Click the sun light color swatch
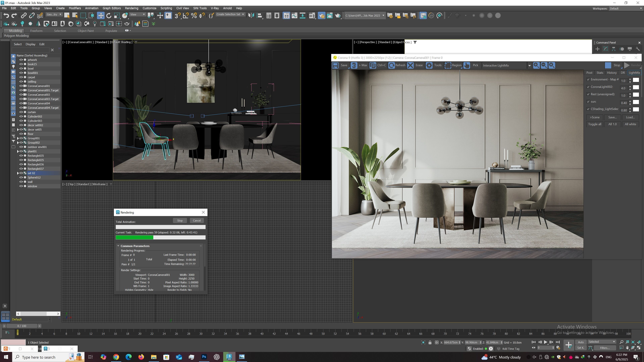This screenshot has width=644, height=362. (x=636, y=102)
